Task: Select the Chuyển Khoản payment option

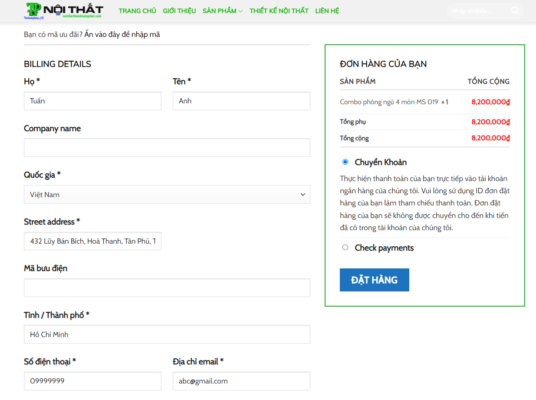Action: click(x=345, y=162)
